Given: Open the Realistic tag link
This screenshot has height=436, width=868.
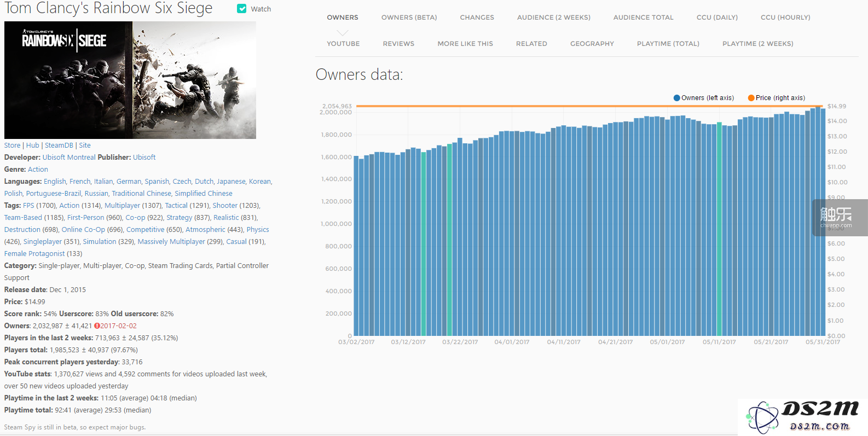Looking at the screenshot, I should click(x=226, y=218).
